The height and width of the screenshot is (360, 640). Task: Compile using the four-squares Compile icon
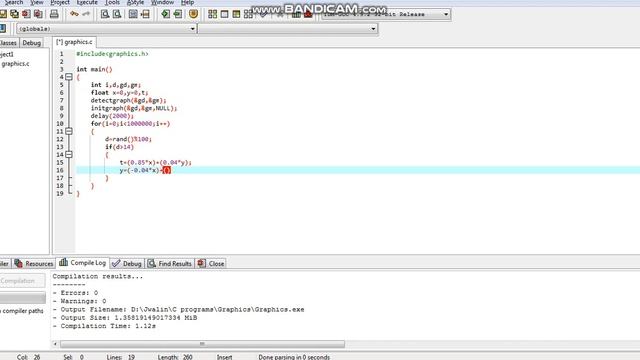click(212, 14)
